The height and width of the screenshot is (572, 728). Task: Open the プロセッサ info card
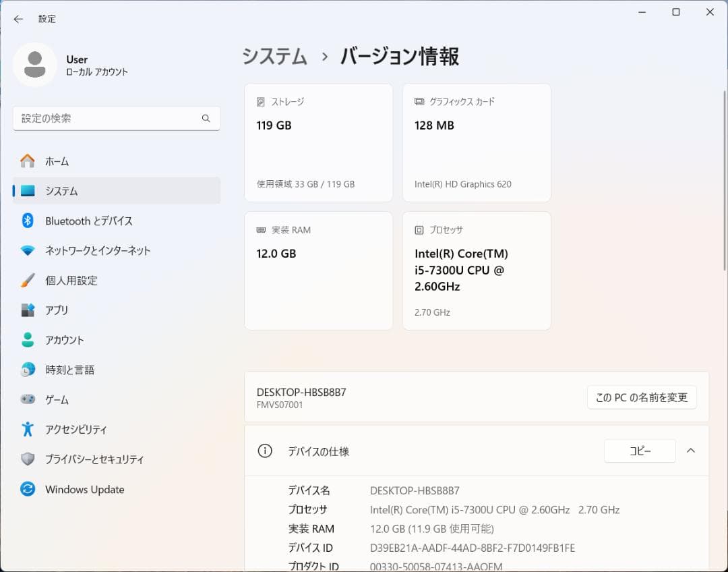477,270
